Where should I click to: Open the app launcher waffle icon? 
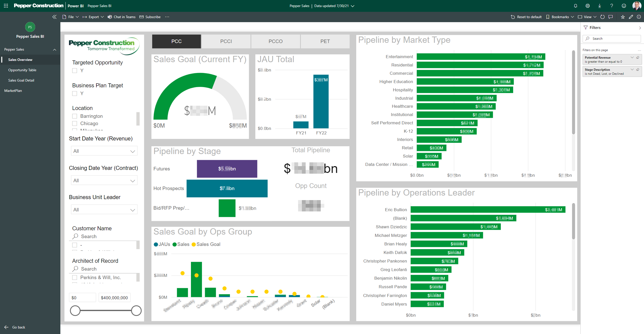[6, 6]
